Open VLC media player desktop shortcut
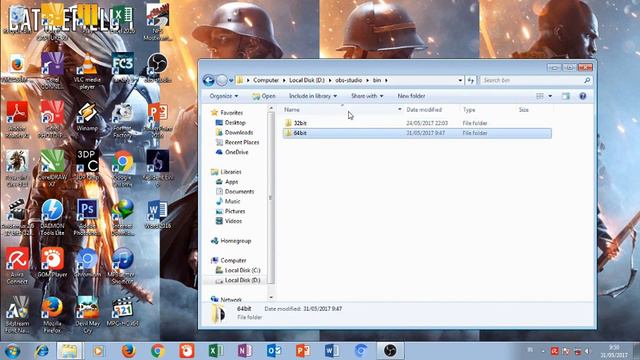Image resolution: width=640 pixels, height=360 pixels. [x=87, y=72]
